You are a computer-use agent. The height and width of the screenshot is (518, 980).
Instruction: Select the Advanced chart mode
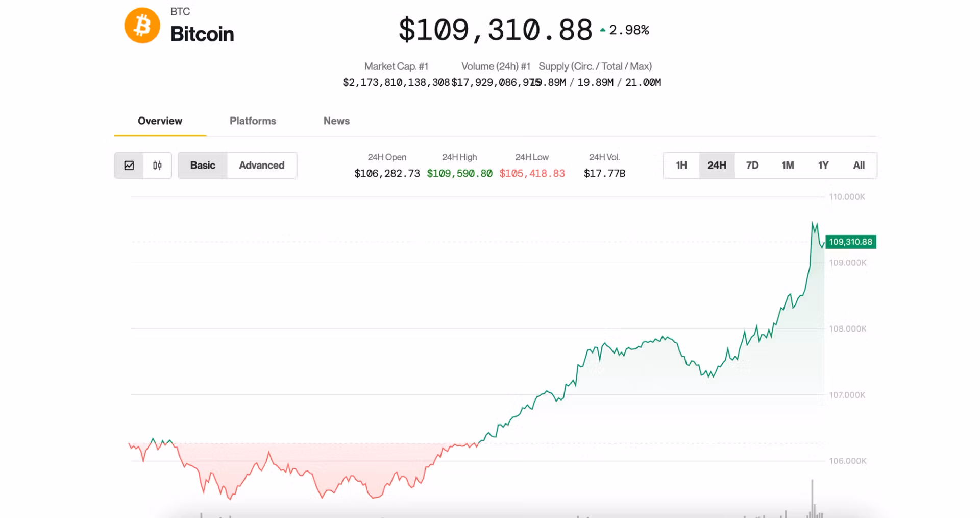tap(262, 166)
